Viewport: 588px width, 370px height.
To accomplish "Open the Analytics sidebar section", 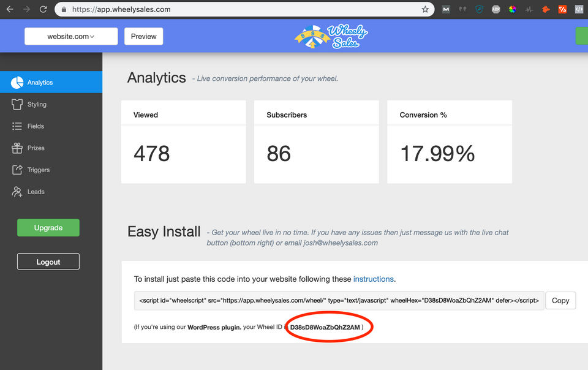I will 51,83.
